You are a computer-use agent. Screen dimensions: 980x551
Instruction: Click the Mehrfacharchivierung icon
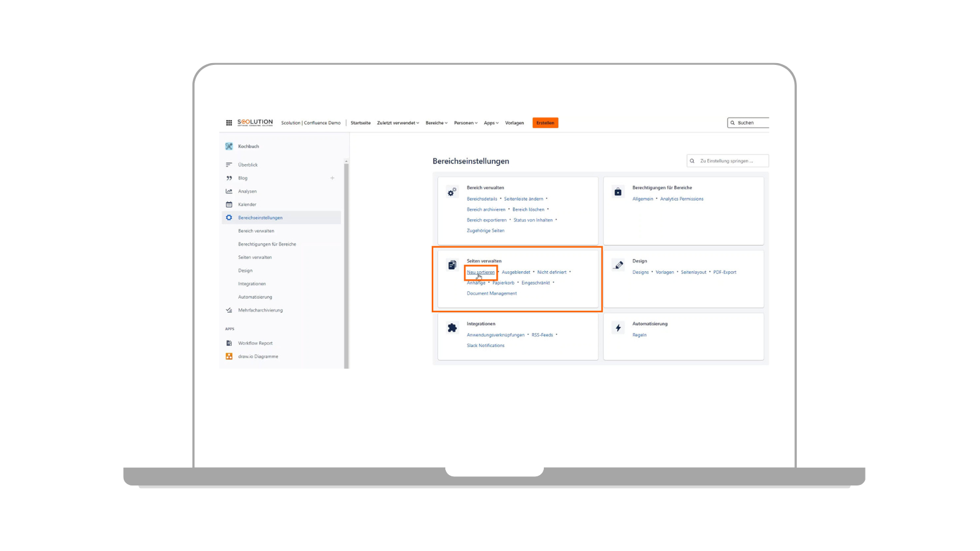point(229,310)
